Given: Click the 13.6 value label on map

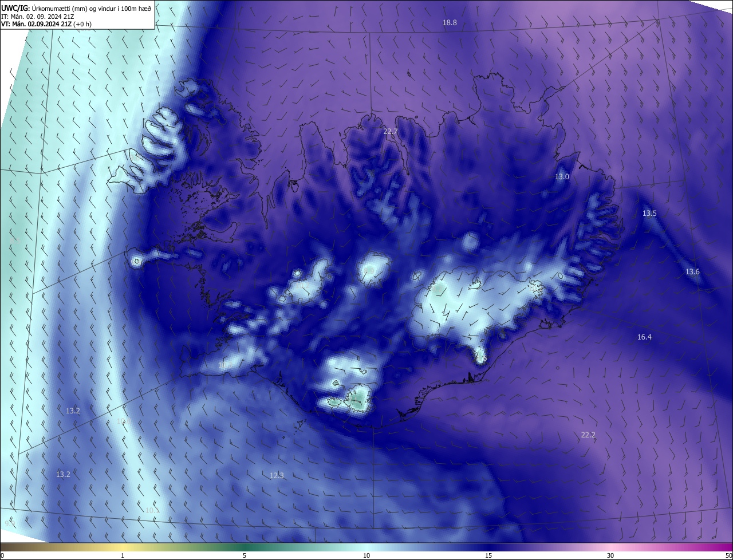Looking at the screenshot, I should click(x=692, y=272).
